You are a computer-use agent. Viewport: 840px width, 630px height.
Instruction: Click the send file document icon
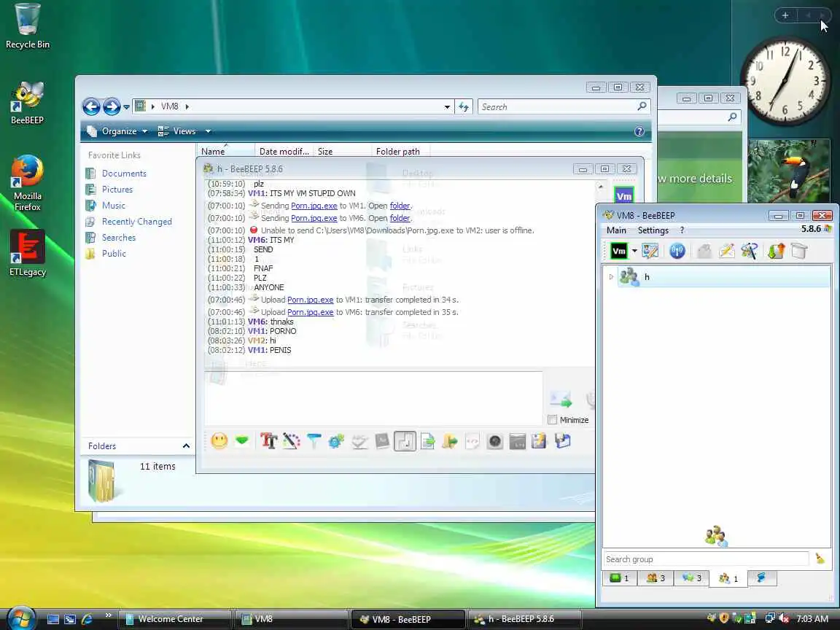[x=427, y=441]
